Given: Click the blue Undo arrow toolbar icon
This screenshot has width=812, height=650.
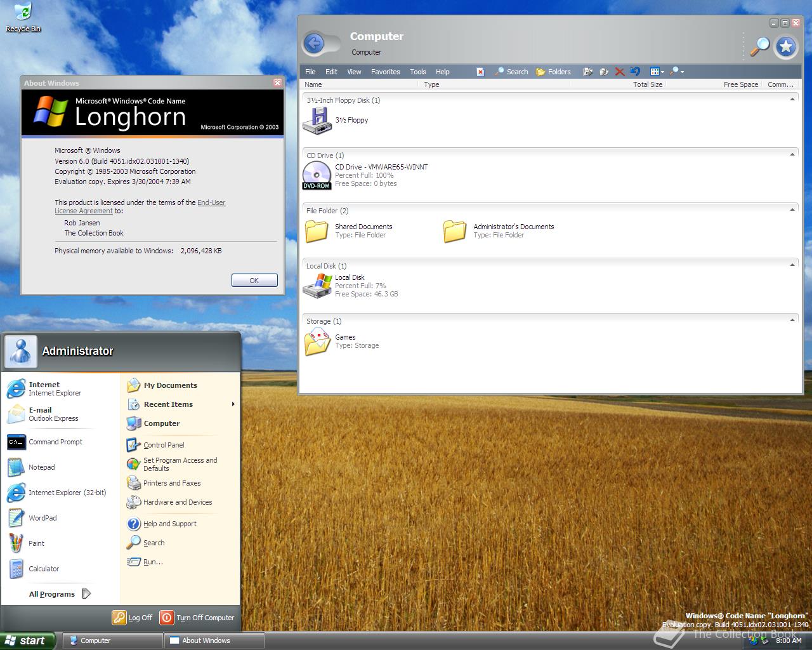Looking at the screenshot, I should coord(635,72).
